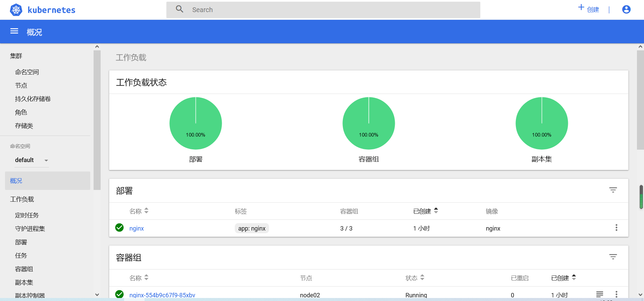Click status icon of nginx-554b9c67f9-85xbv pod

pos(119,294)
